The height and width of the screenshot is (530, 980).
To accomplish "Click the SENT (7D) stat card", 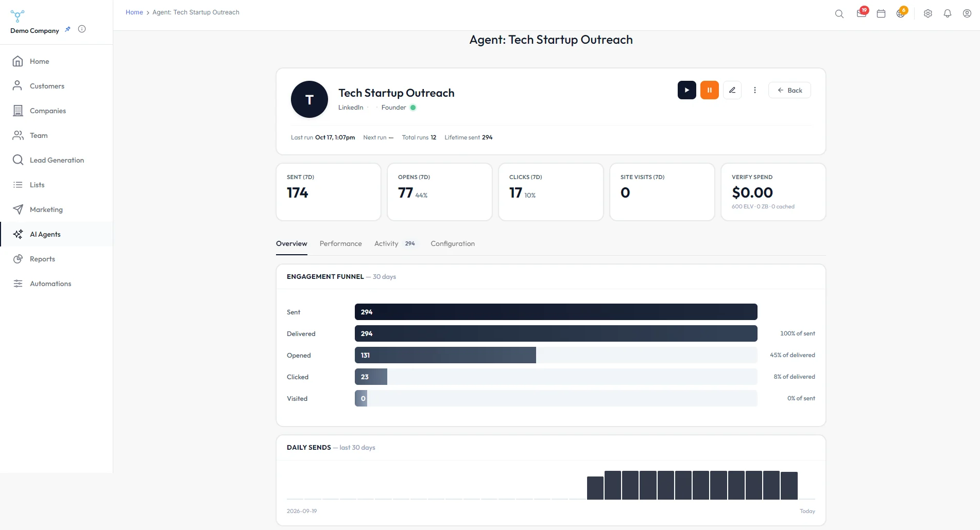I will pyautogui.click(x=329, y=192).
